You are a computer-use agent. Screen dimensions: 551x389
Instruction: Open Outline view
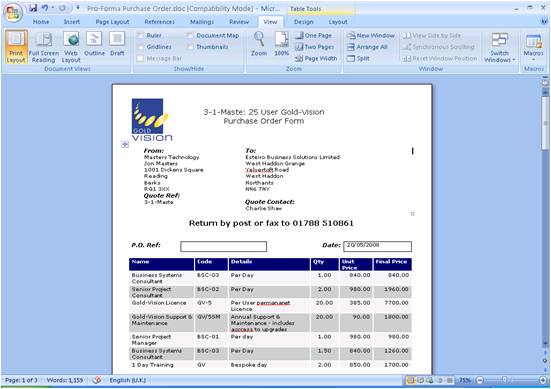point(94,44)
